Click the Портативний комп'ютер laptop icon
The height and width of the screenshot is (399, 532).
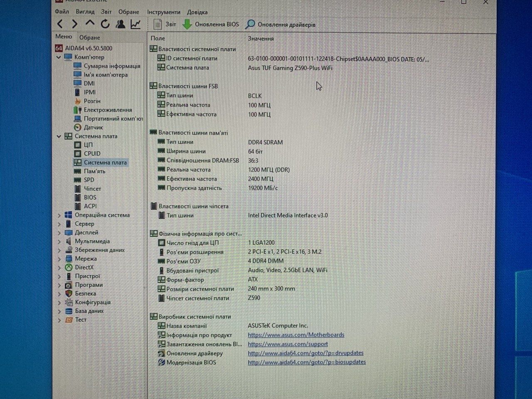tap(77, 118)
